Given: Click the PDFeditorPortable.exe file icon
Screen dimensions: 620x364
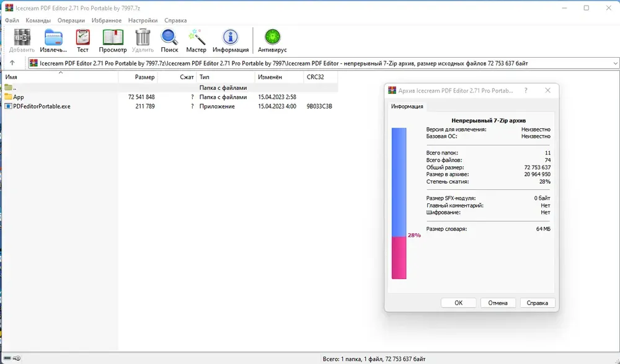Looking at the screenshot, I should coord(8,106).
